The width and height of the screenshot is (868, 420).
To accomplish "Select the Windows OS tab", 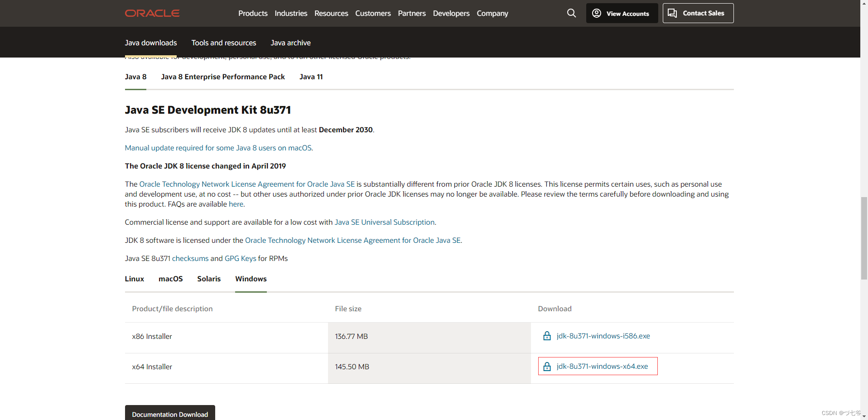I will tap(251, 279).
